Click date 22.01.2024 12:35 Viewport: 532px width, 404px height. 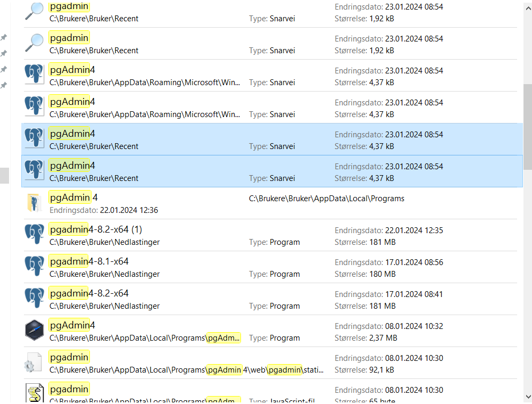tap(414, 230)
